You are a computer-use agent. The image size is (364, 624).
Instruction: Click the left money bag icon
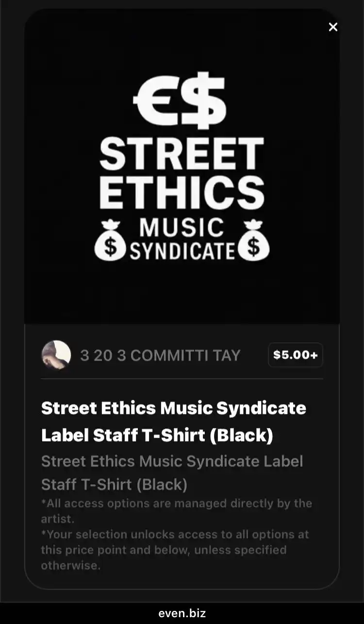point(111,240)
